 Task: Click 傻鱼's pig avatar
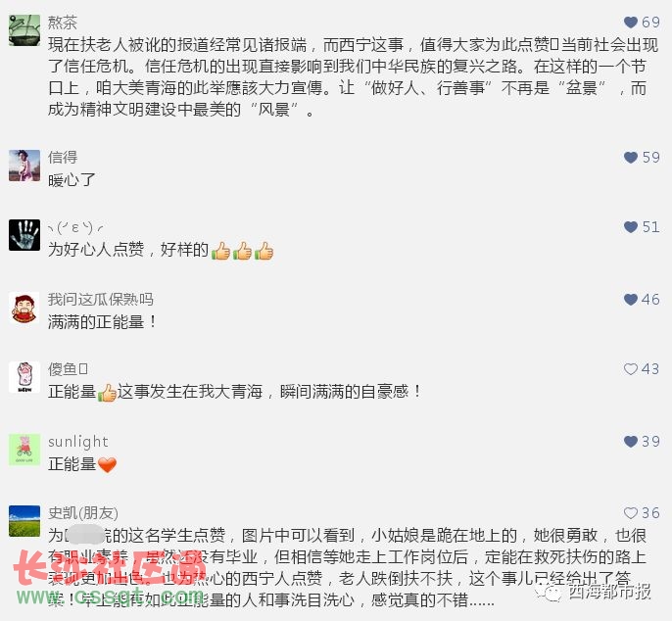click(24, 377)
